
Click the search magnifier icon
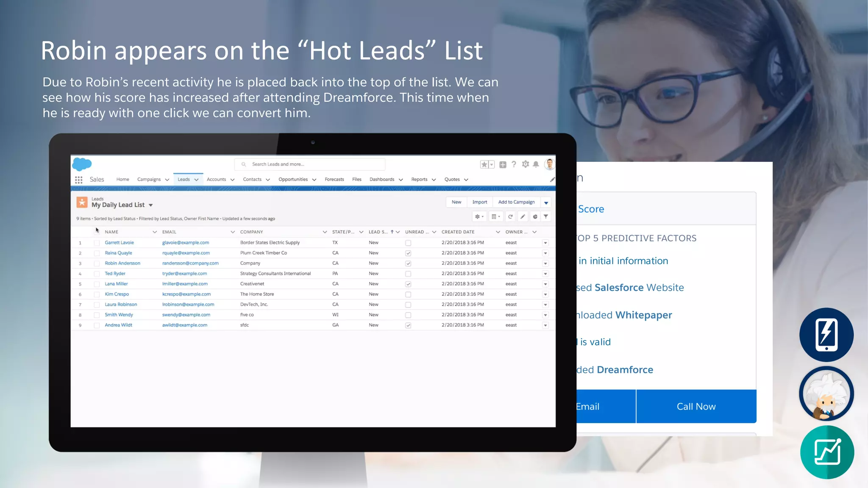point(244,164)
